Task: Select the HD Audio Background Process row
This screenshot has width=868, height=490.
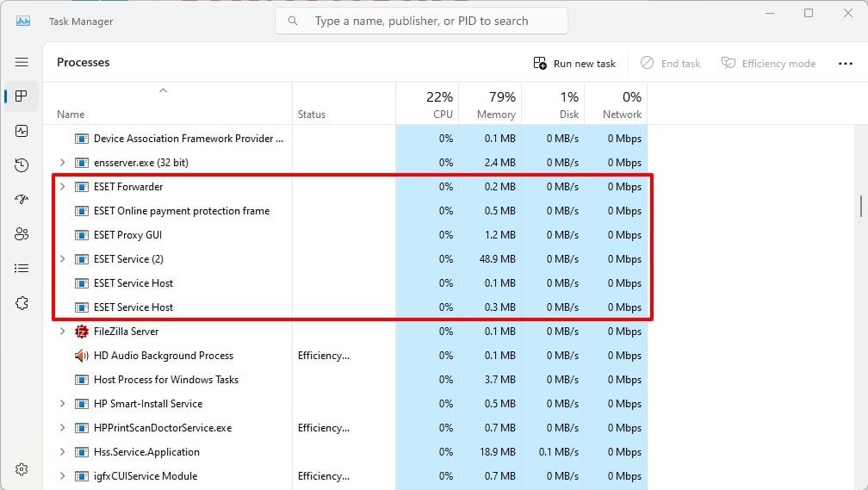Action: click(344, 356)
